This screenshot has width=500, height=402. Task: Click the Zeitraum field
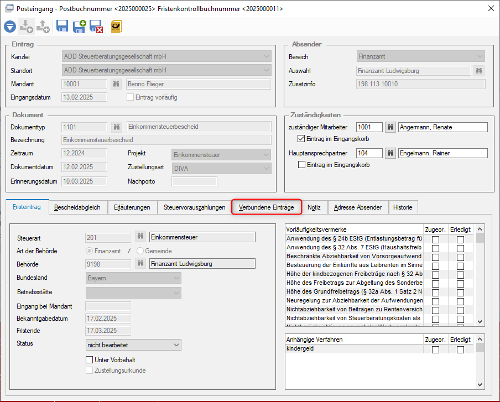pyautogui.click(x=84, y=153)
